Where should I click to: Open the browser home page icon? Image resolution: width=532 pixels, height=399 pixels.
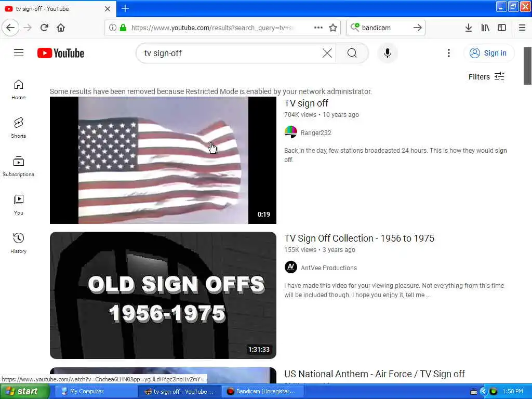(x=61, y=28)
